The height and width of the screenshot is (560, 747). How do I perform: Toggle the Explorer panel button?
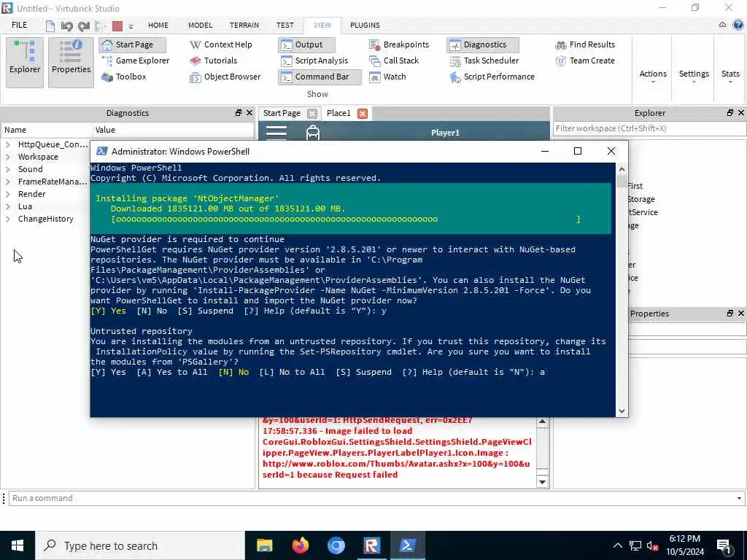point(25,63)
